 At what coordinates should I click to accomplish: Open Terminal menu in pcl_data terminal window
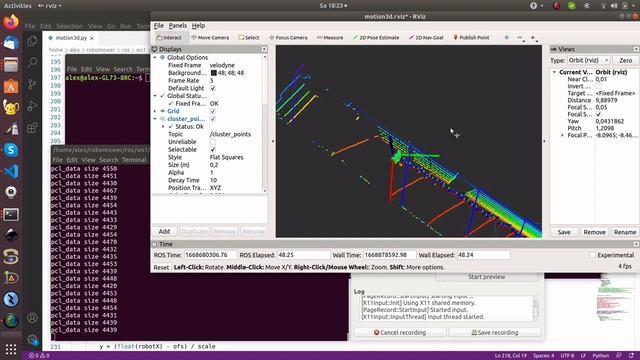134,160
